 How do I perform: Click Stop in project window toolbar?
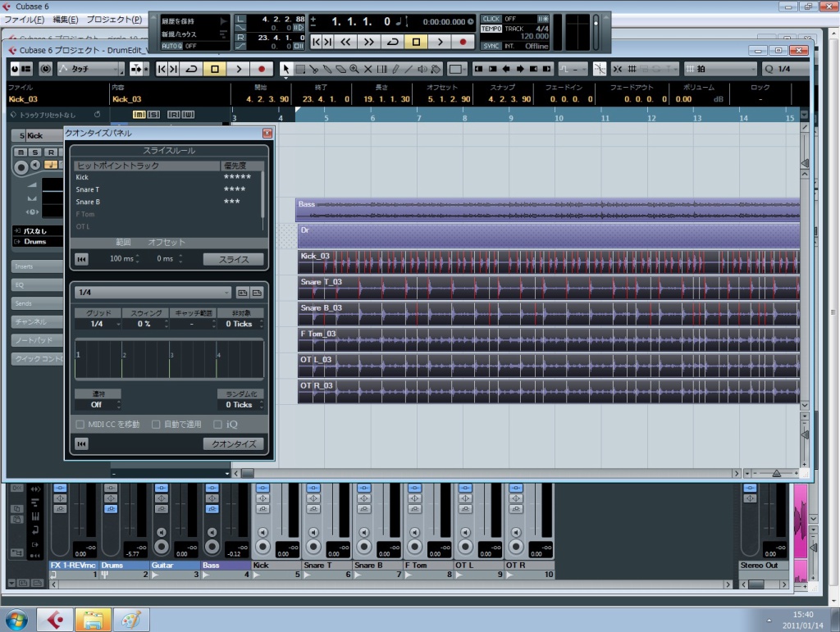click(x=215, y=69)
